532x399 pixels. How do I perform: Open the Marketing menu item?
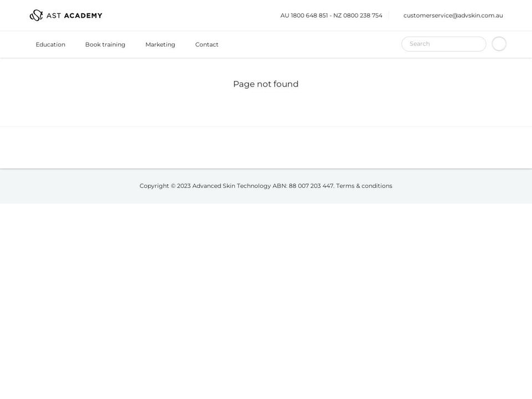(x=160, y=44)
